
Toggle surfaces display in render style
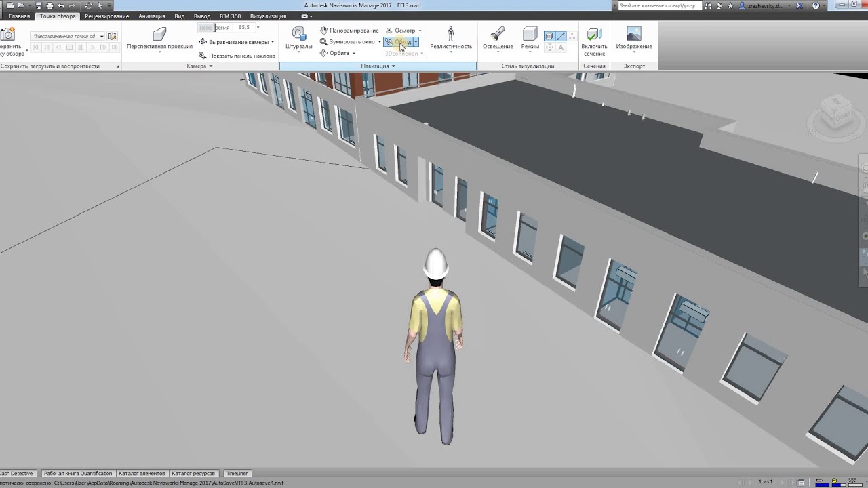pos(549,36)
